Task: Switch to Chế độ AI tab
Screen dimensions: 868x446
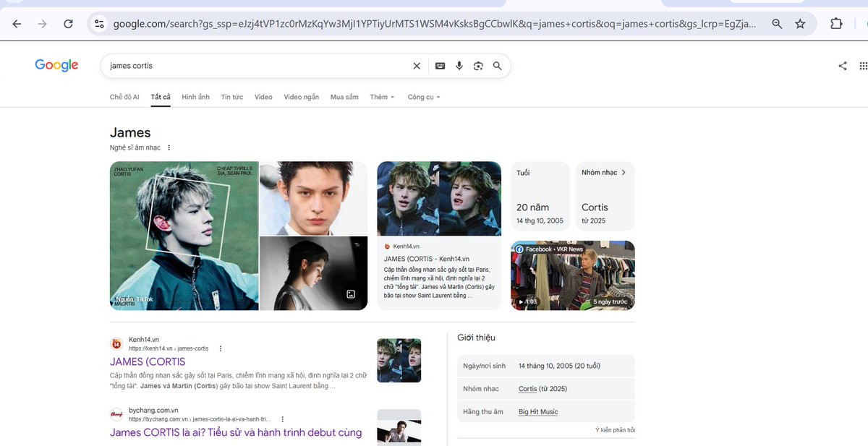Action: (124, 97)
